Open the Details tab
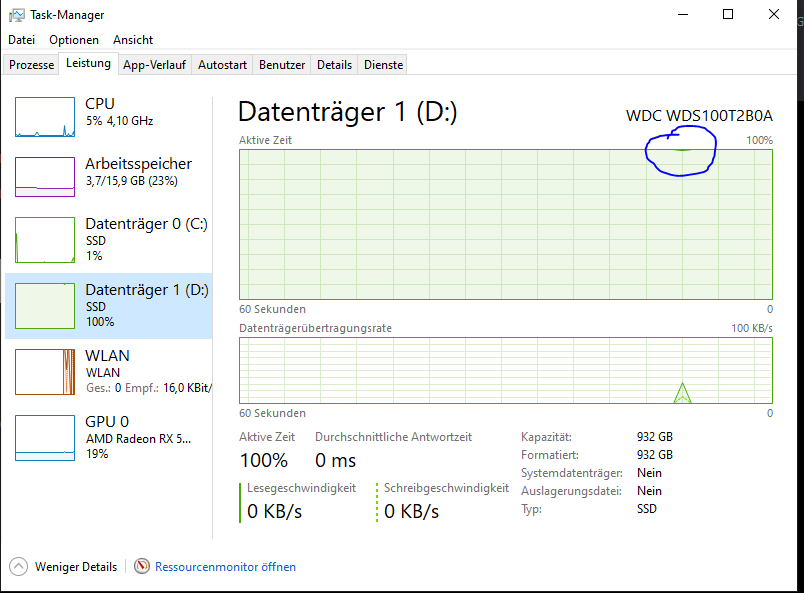Image resolution: width=804 pixels, height=593 pixels. click(x=334, y=65)
